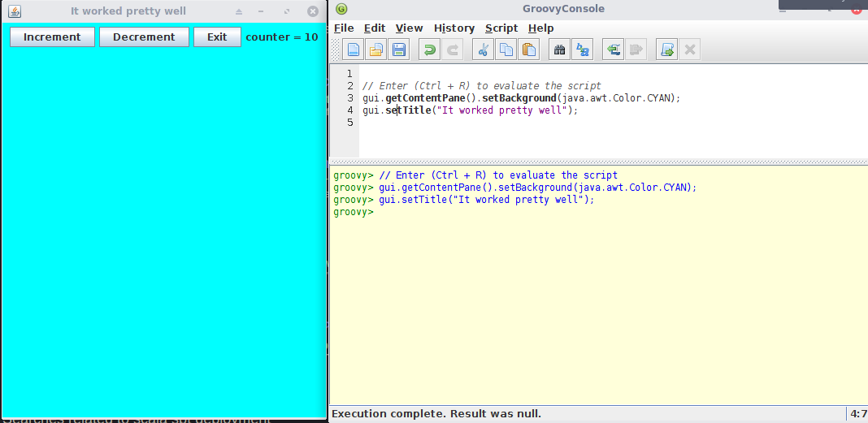868x423 pixels.
Task: Close the 'It worked pretty well' window
Action: pos(313,11)
